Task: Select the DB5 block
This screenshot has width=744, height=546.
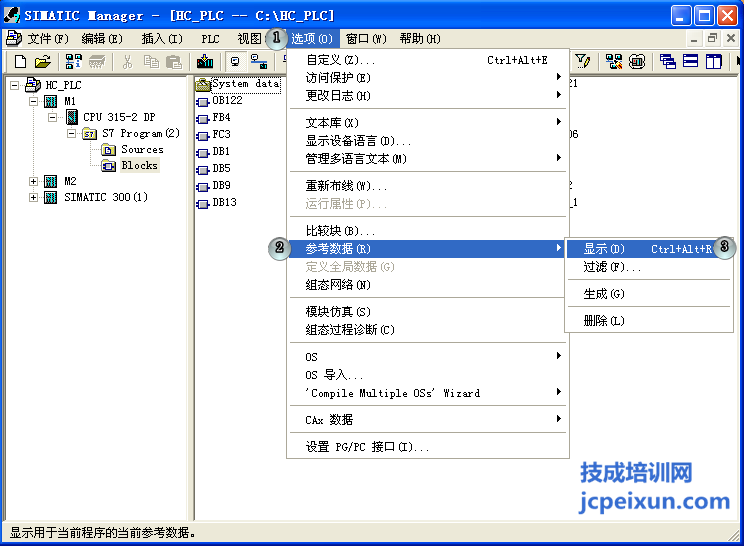Action: [x=213, y=169]
